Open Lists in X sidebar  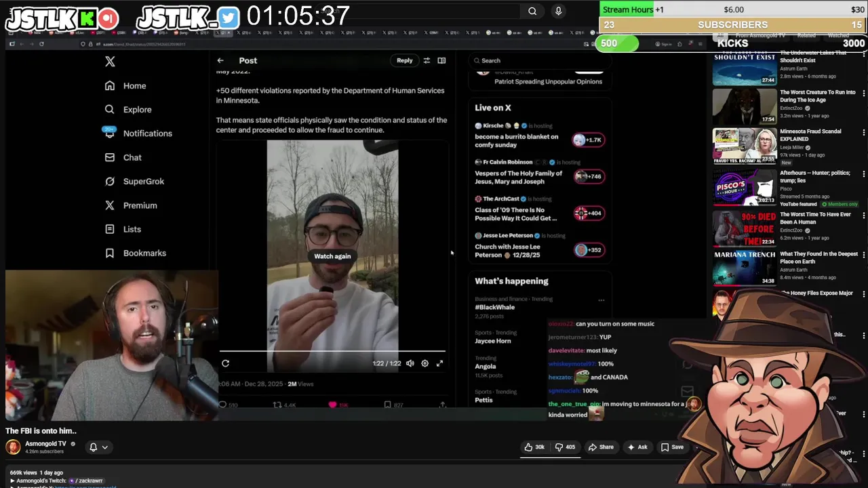coord(123,229)
